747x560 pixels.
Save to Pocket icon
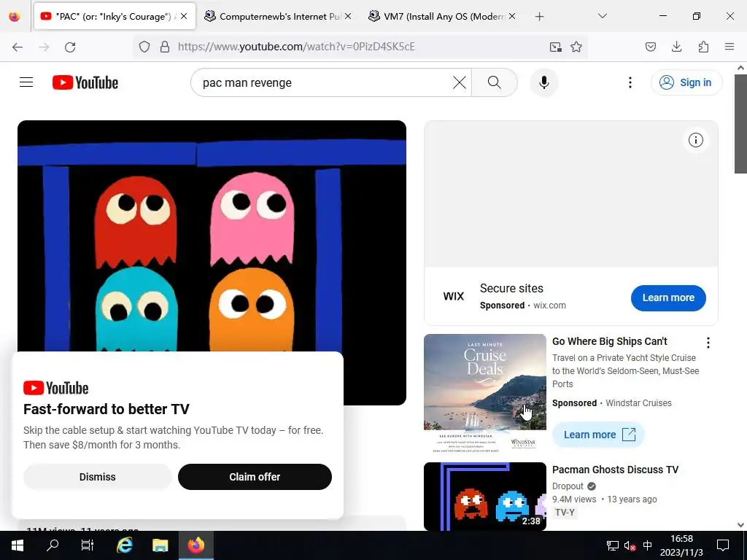pos(650,47)
